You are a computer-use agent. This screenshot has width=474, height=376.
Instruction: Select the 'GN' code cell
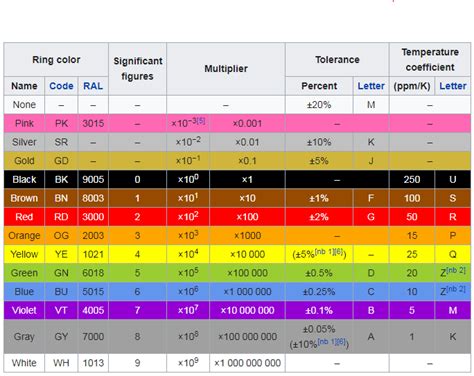(x=61, y=273)
